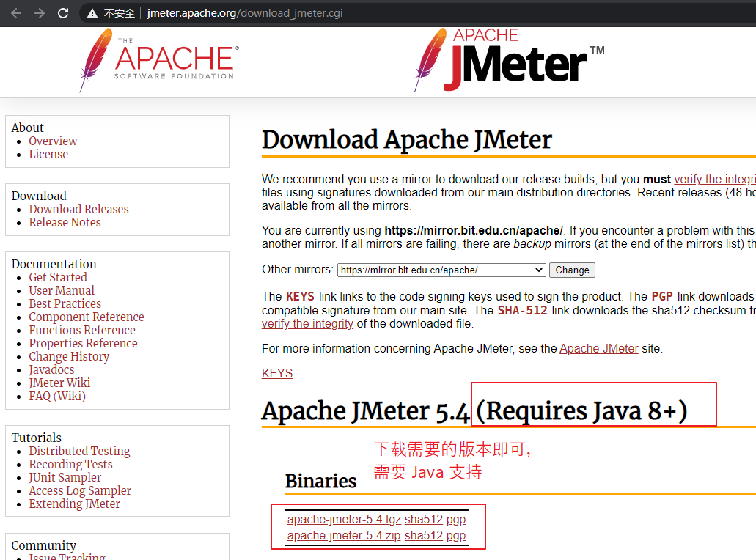
Task: Open pgp link for the tgz file
Action: [456, 520]
